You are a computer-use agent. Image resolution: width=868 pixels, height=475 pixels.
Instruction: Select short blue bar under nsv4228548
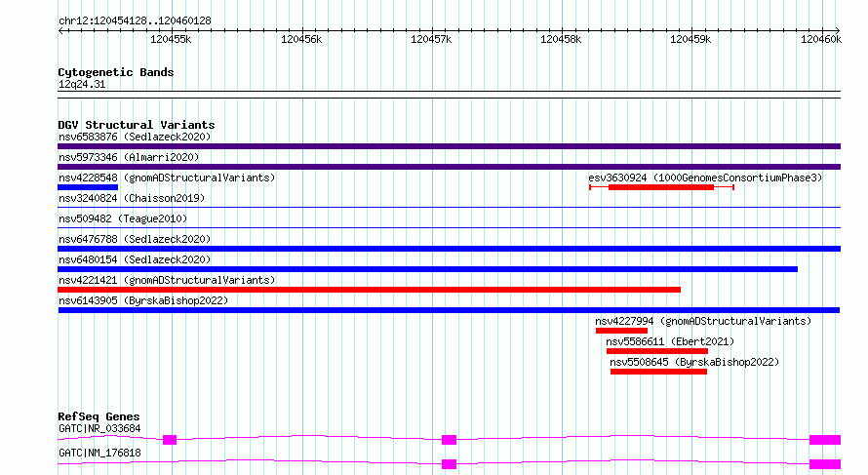[x=88, y=187]
